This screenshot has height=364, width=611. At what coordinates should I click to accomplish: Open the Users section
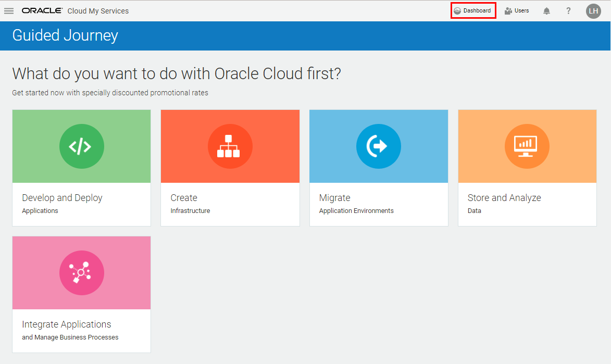click(x=516, y=10)
